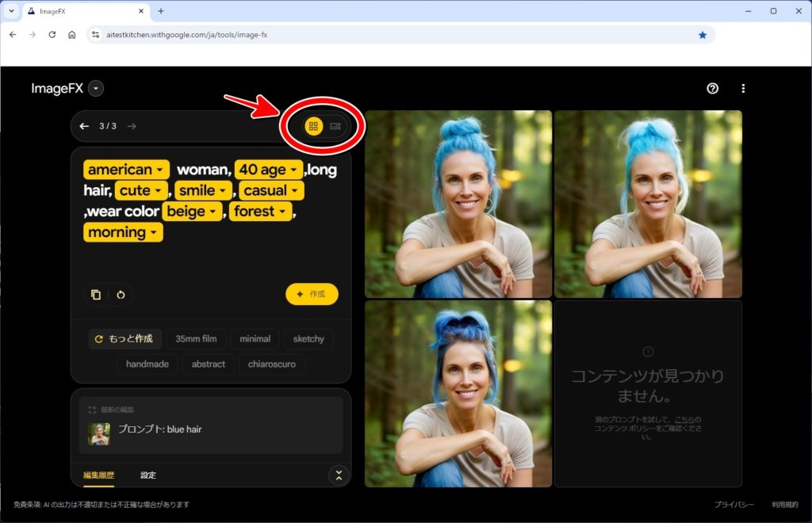Reload the page in the browser

click(x=52, y=35)
